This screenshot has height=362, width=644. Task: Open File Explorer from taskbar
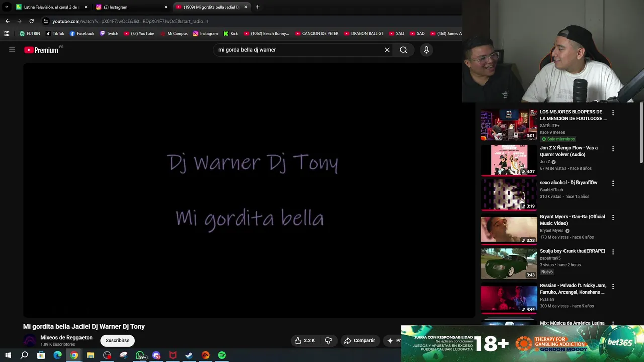(91, 355)
